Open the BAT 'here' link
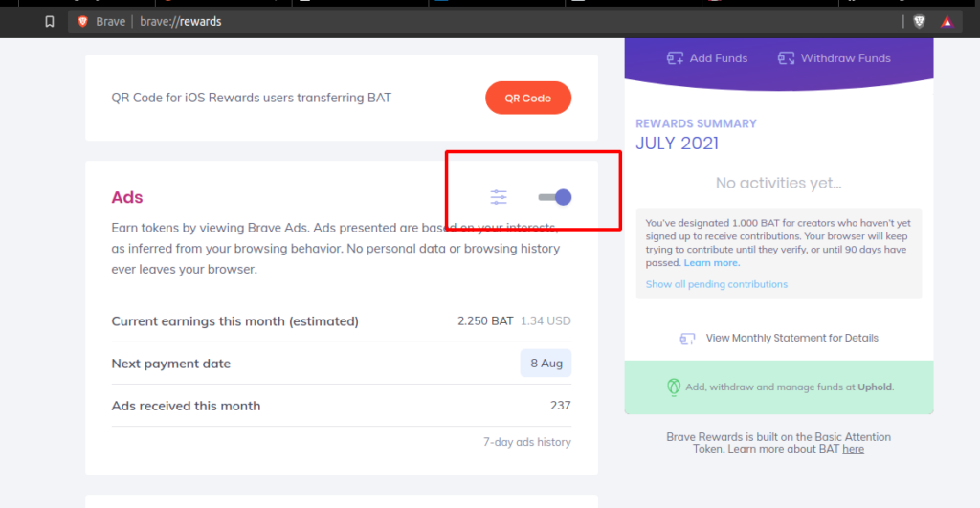Viewport: 980px width, 508px height. tap(853, 449)
